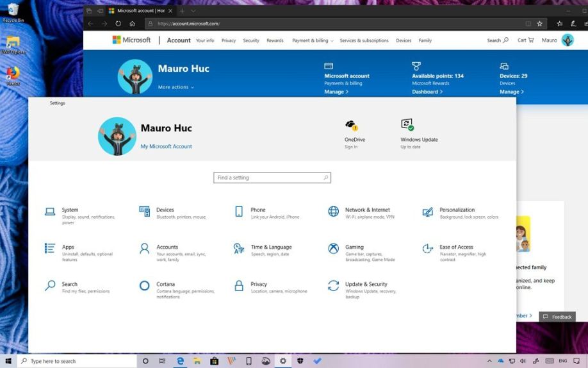Open the Personalization settings category
The image size is (588, 368).
pyautogui.click(x=457, y=210)
